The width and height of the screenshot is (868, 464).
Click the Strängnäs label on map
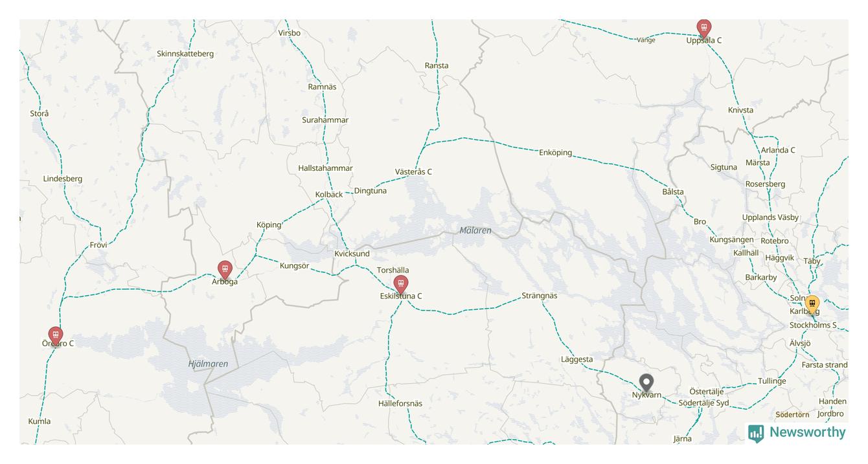pos(540,296)
